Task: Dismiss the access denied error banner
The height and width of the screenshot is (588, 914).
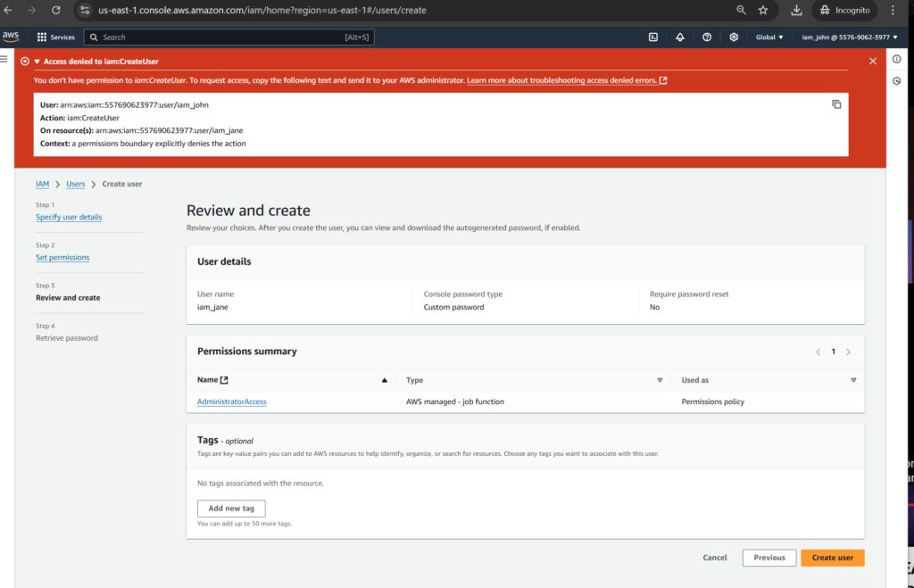Action: click(x=873, y=61)
